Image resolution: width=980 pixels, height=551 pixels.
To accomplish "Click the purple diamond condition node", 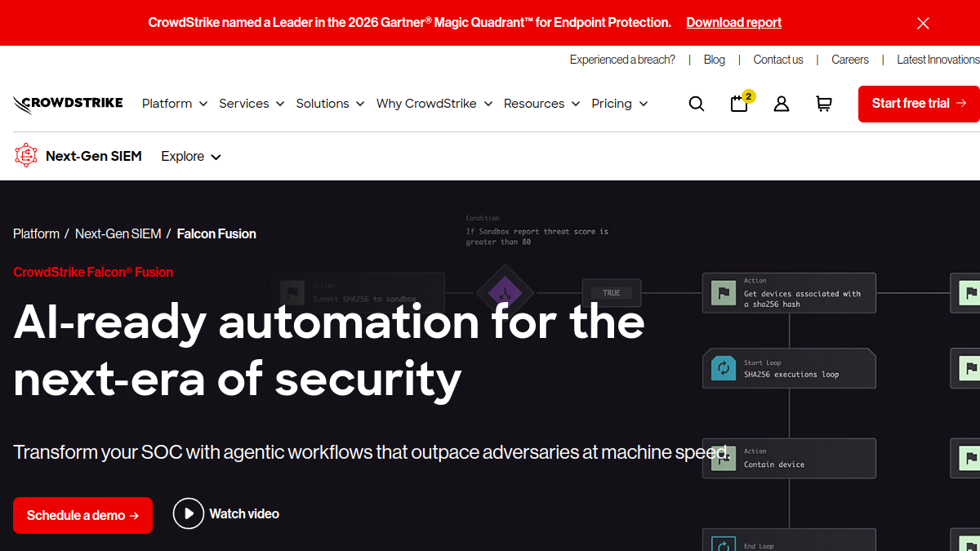I will click(x=505, y=293).
